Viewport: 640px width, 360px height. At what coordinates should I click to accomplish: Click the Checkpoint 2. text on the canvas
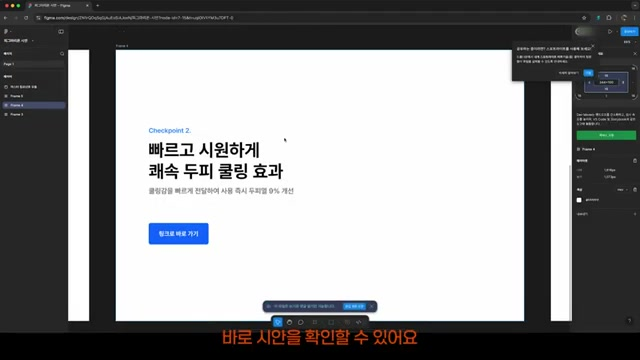coord(169,131)
